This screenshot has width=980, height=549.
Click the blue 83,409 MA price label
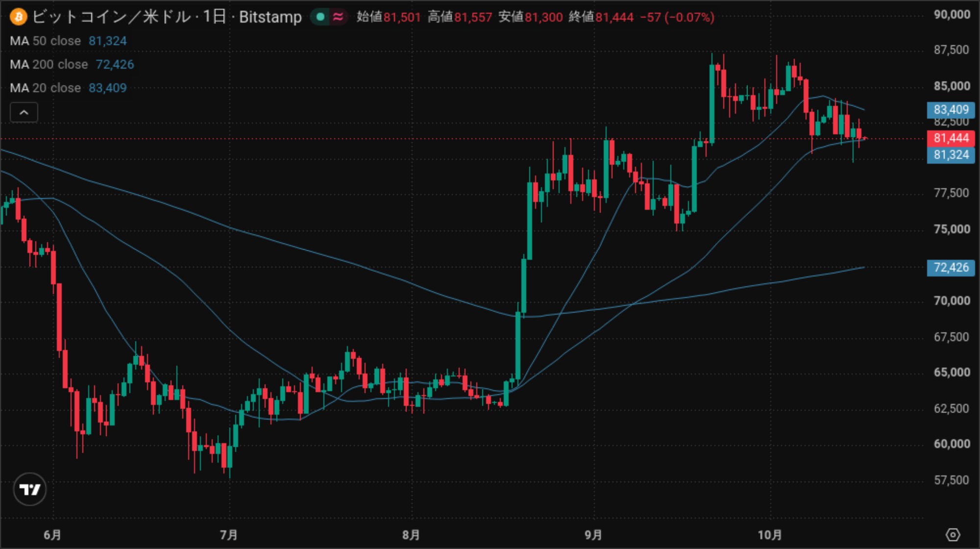pyautogui.click(x=951, y=110)
